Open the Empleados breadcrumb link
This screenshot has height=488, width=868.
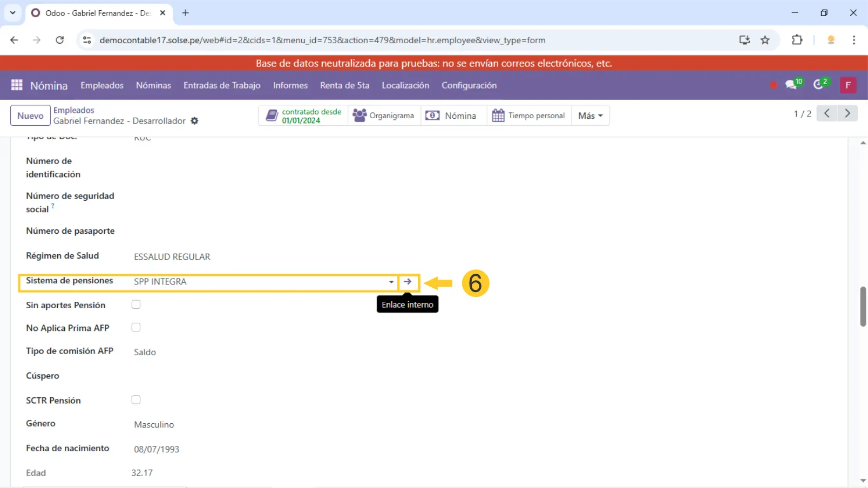tap(74, 110)
